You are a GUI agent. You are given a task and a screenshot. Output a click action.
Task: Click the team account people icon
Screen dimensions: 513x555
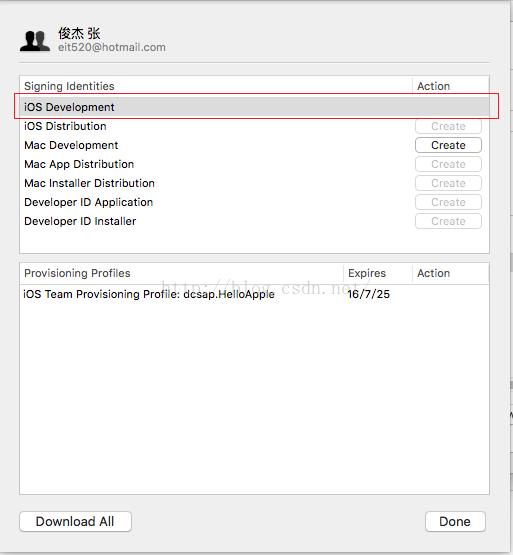click(x=35, y=41)
